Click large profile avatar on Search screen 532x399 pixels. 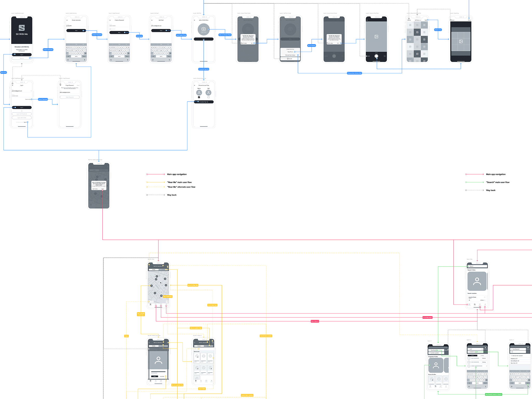477,281
